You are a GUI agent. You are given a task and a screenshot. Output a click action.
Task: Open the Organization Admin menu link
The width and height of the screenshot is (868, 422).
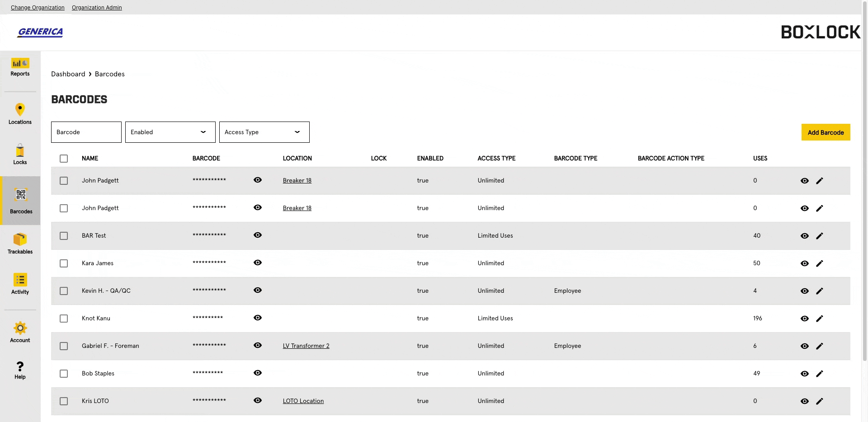point(97,8)
